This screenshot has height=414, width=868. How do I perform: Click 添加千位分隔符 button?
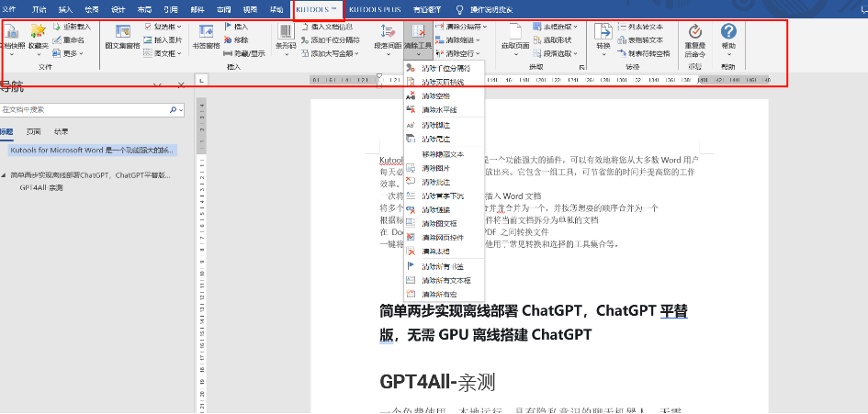pos(331,39)
